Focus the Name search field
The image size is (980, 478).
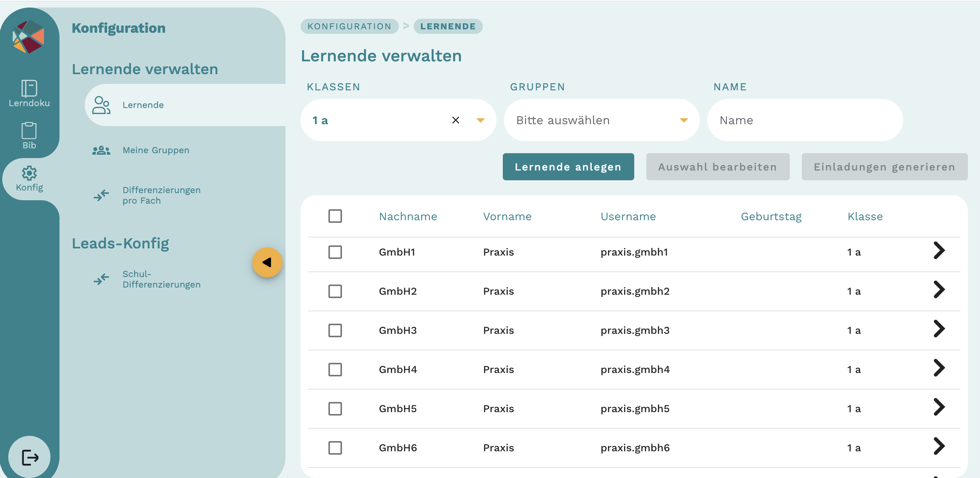(804, 120)
